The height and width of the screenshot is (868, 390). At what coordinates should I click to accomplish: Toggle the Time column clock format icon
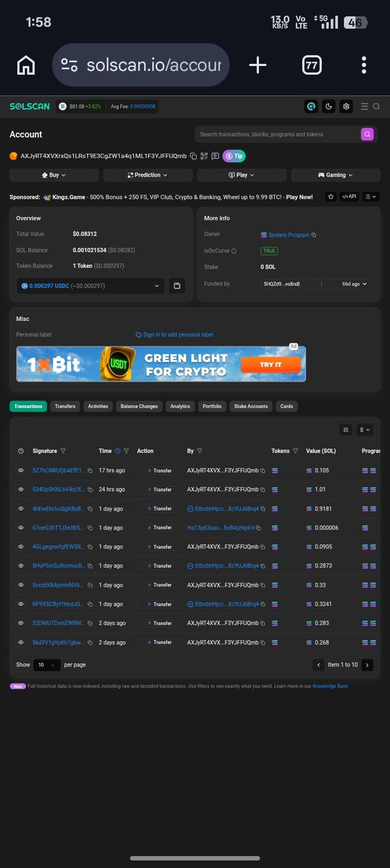pyautogui.click(x=117, y=451)
